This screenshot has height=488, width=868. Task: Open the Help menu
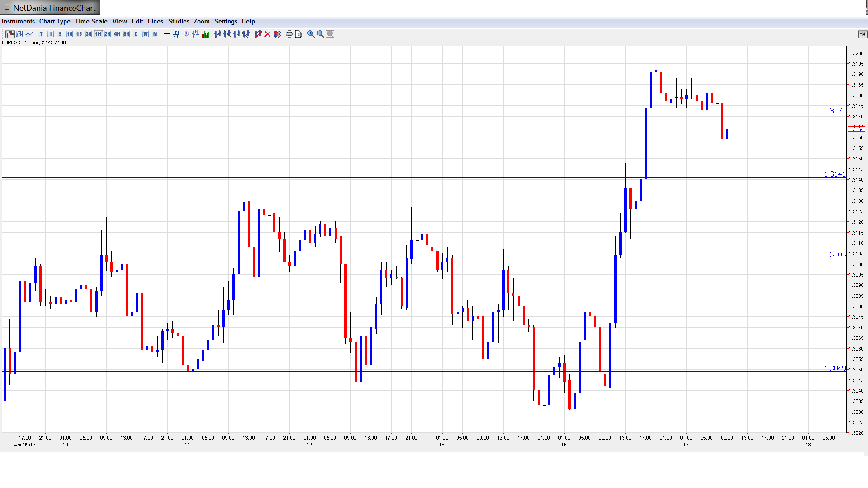pyautogui.click(x=248, y=21)
